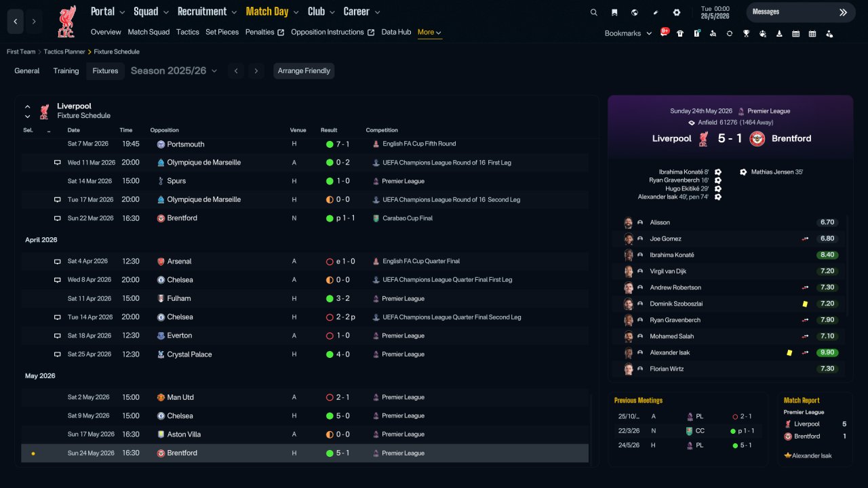The width and height of the screenshot is (868, 488).
Task: Open the Set Pieces page
Action: click(222, 32)
